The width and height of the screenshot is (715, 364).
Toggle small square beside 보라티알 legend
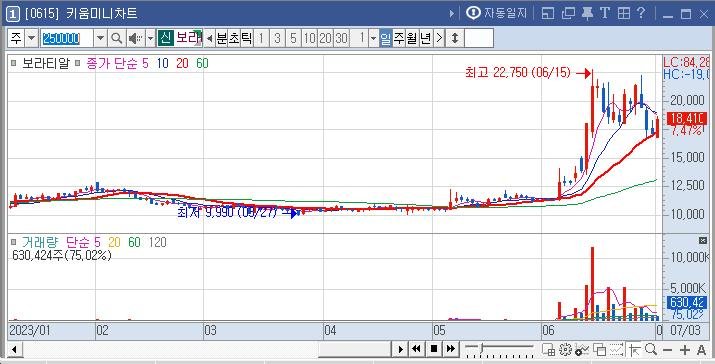[14, 64]
